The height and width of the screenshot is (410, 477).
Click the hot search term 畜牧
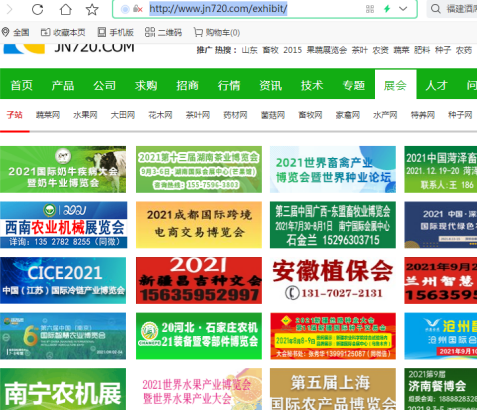pyautogui.click(x=270, y=50)
